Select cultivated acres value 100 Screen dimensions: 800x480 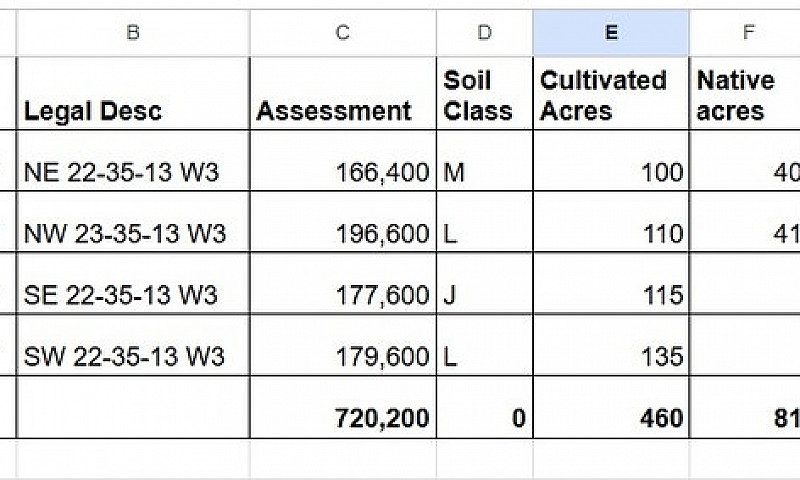(611, 161)
